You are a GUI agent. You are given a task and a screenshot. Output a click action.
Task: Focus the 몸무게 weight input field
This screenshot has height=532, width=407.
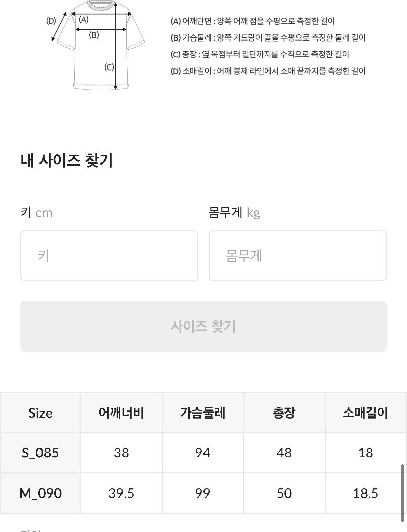click(297, 256)
